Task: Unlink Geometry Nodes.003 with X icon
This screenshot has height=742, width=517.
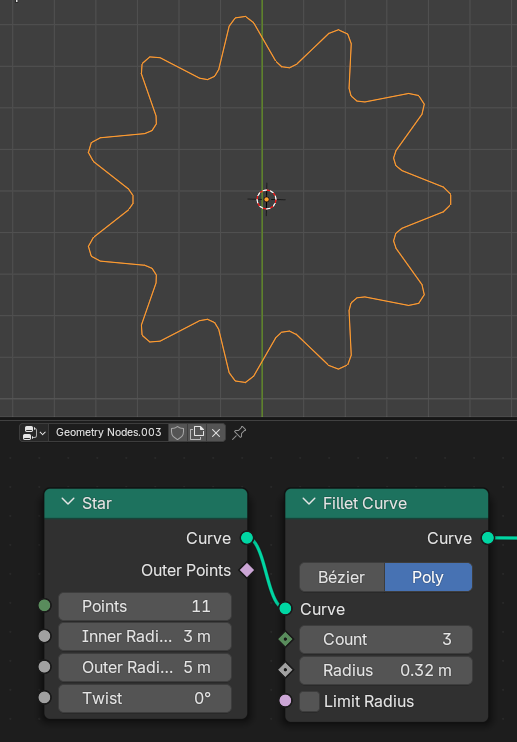Action: click(216, 433)
